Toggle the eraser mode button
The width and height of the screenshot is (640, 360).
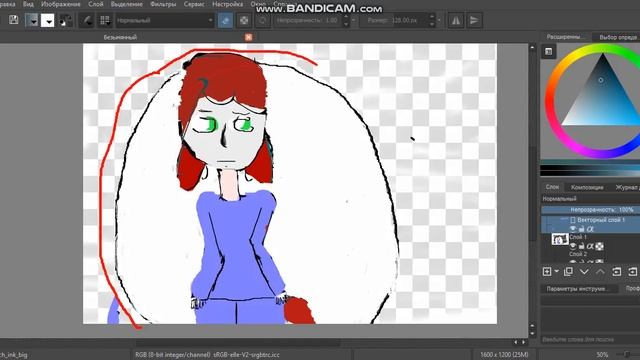pyautogui.click(x=225, y=20)
